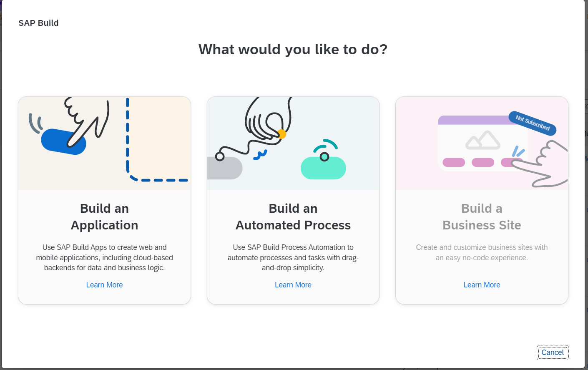Viewport: 588px width, 370px height.
Task: Click the Cancel button
Action: pyautogui.click(x=553, y=352)
